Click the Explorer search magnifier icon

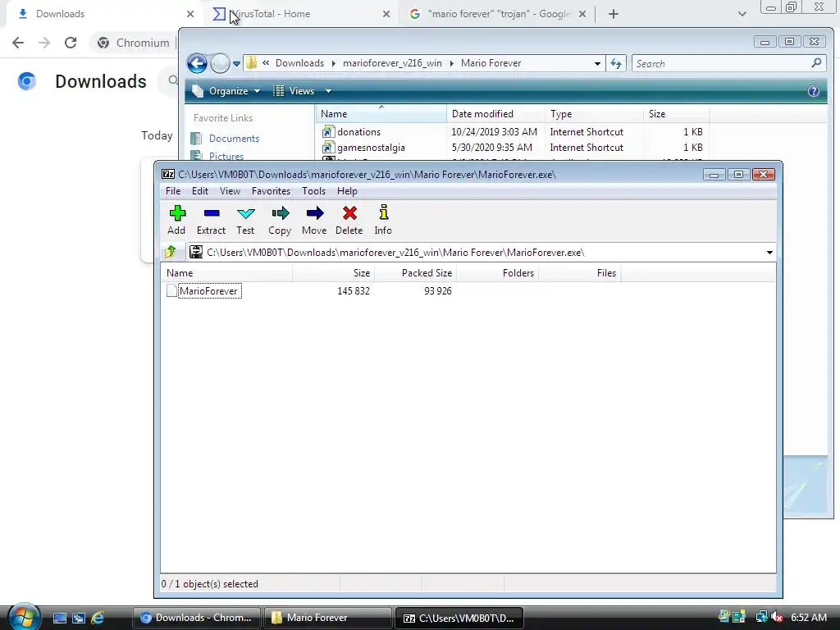(x=816, y=63)
